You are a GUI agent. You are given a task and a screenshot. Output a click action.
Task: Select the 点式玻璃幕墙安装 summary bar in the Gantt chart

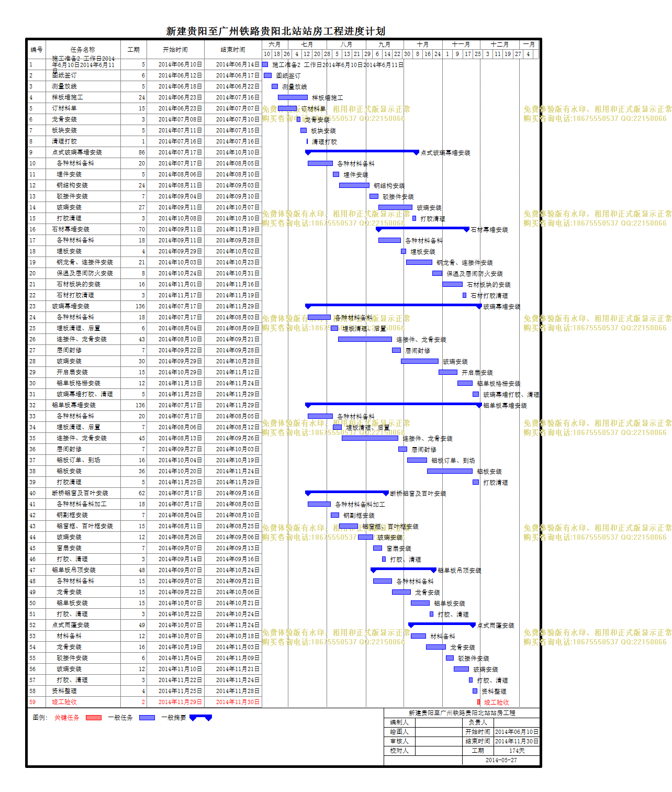click(x=362, y=152)
